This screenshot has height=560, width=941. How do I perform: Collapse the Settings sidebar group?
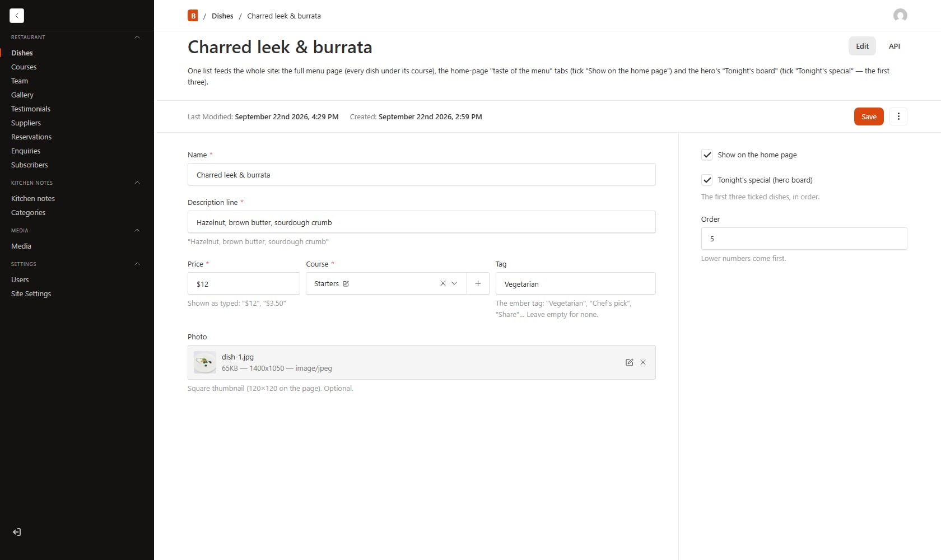137,264
